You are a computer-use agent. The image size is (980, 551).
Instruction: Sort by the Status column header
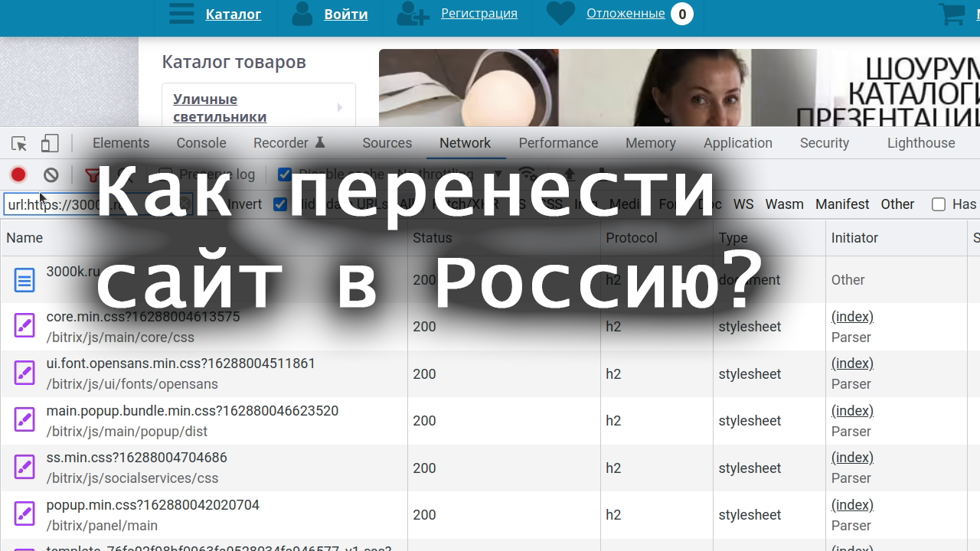pos(504,238)
